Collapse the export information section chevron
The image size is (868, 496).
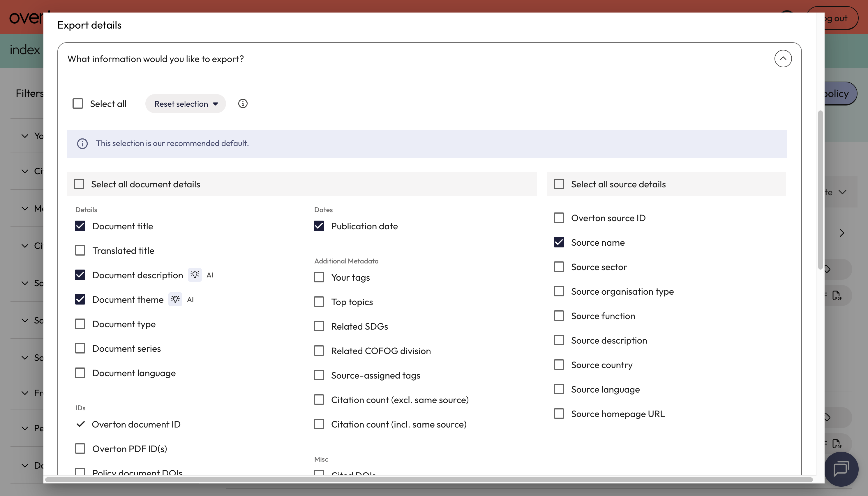coord(783,59)
